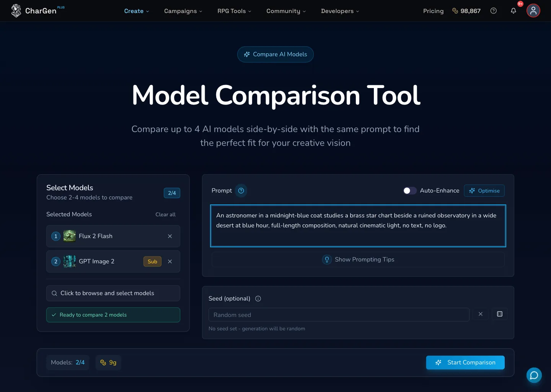Expand the Campaigns menu
This screenshot has height=392, width=551.
pos(183,11)
